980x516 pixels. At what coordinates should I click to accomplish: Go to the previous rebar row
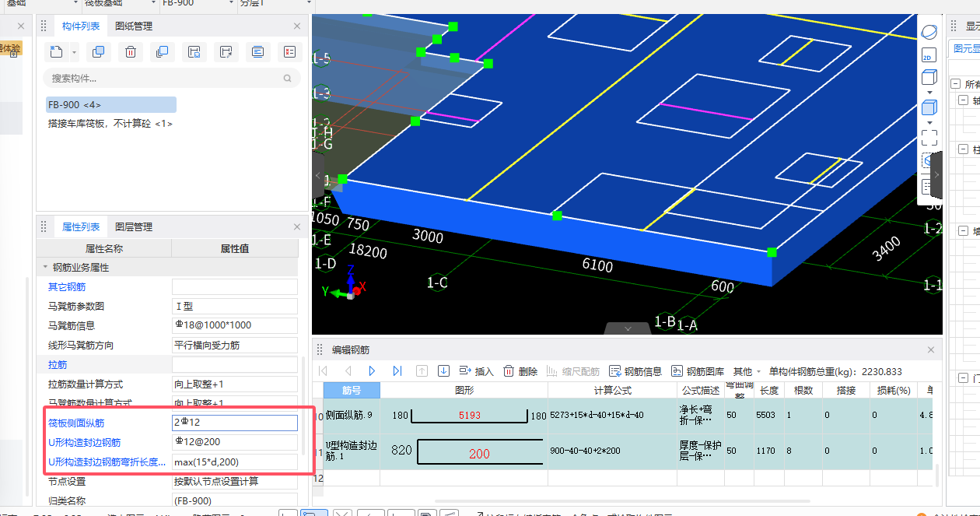348,371
